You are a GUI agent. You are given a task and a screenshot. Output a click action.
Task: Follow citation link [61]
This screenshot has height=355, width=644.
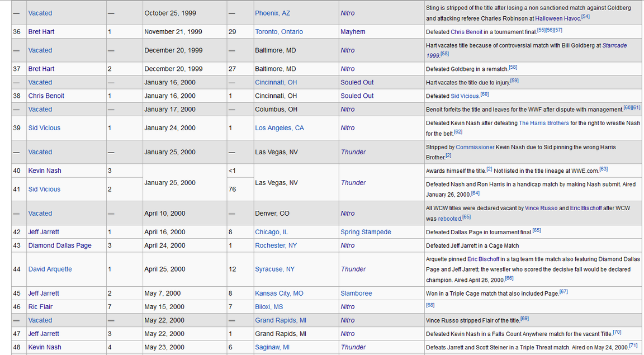click(x=636, y=108)
